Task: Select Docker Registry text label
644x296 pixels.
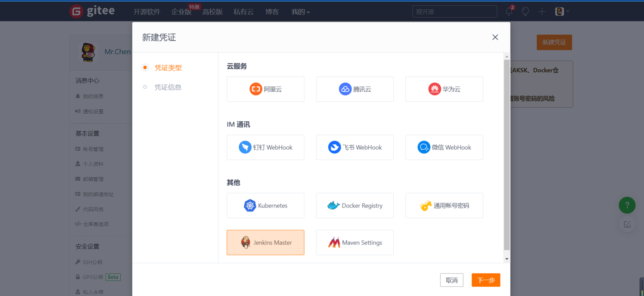Action: pyautogui.click(x=362, y=206)
